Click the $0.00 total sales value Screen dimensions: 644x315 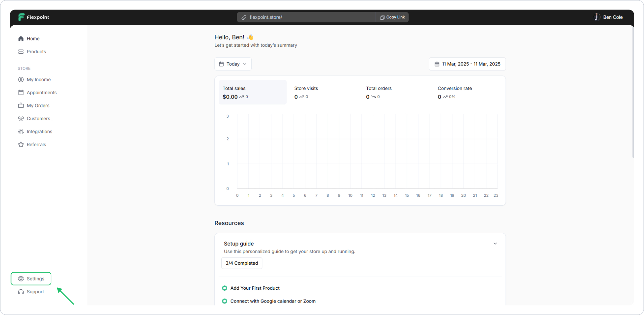(230, 97)
